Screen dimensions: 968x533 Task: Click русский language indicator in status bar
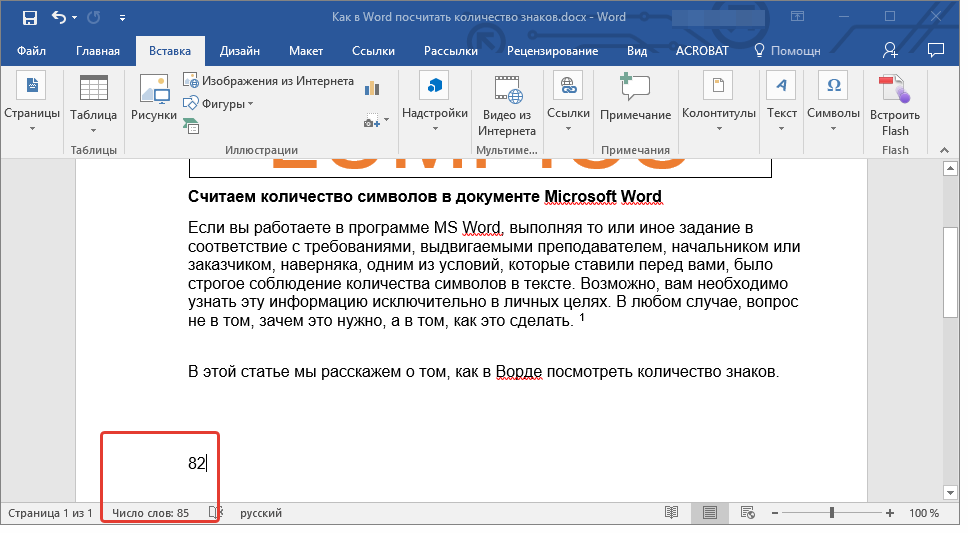tap(261, 513)
